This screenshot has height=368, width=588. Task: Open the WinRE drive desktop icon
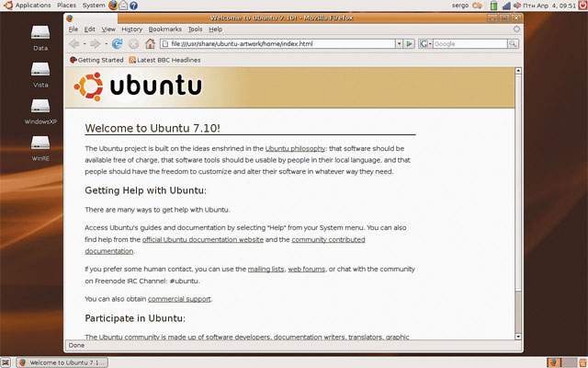[40, 148]
